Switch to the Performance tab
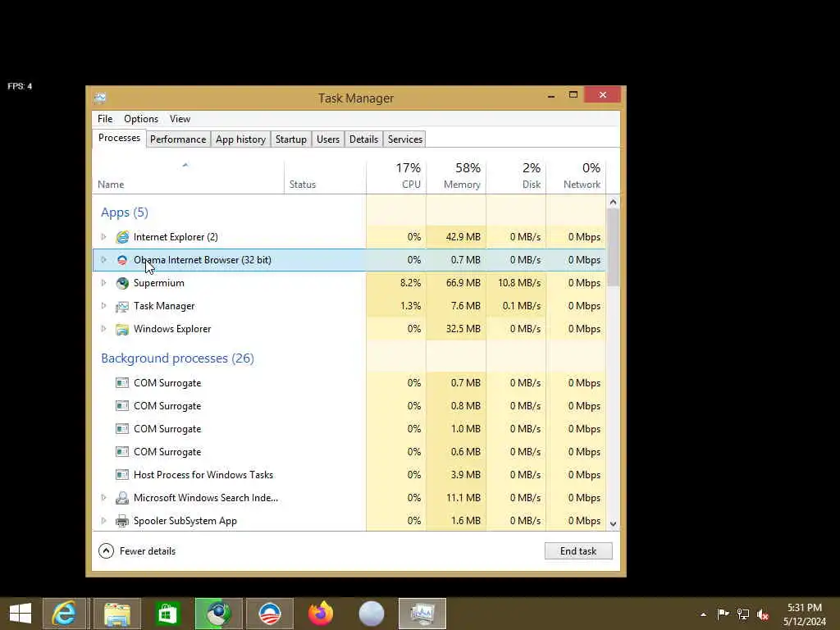Image resolution: width=840 pixels, height=630 pixels. pyautogui.click(x=178, y=139)
